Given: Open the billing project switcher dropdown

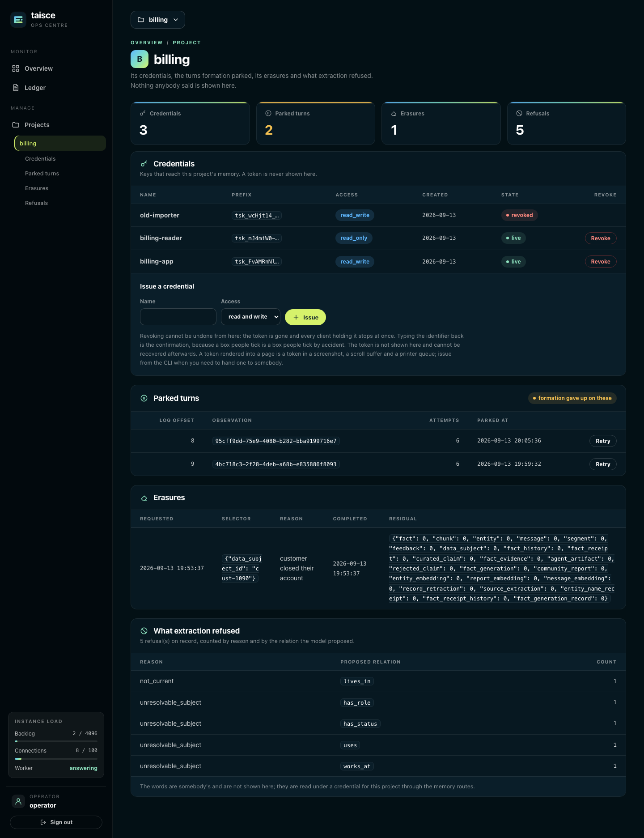Looking at the screenshot, I should point(158,20).
